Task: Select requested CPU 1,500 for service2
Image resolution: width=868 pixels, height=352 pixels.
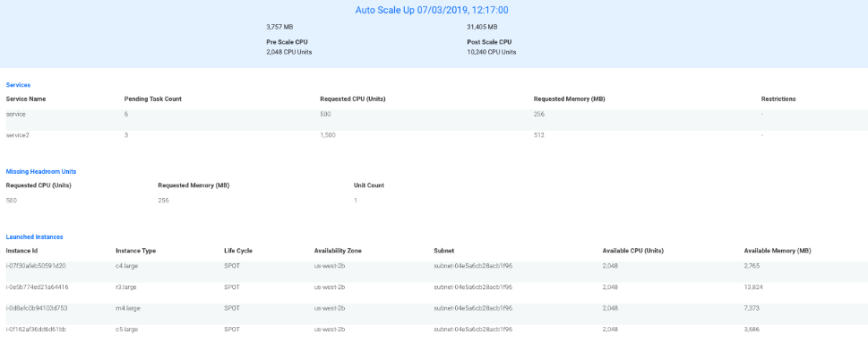Action: click(x=327, y=135)
